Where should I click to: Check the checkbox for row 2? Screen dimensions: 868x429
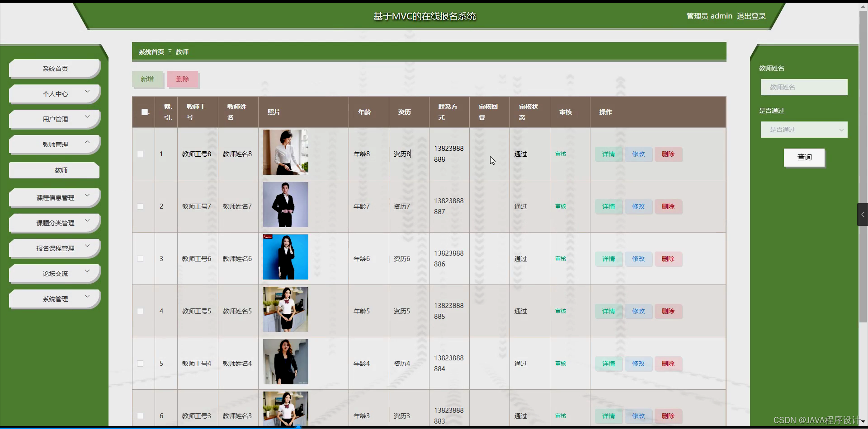[x=140, y=206]
